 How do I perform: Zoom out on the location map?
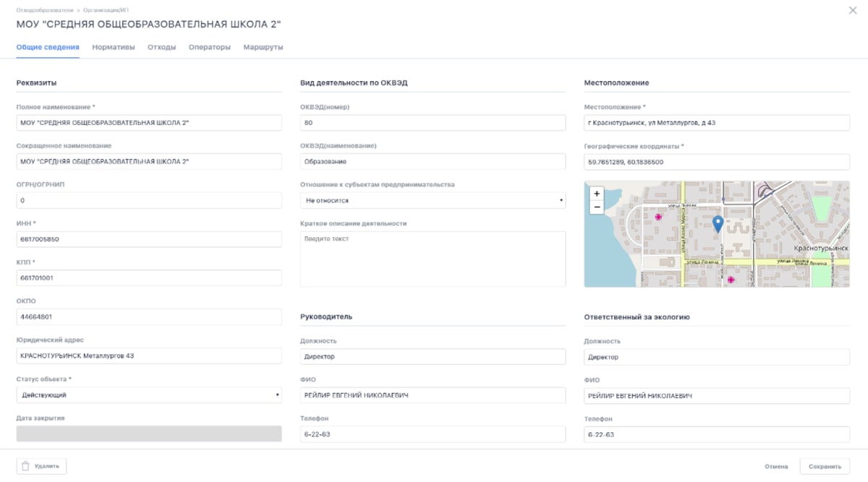(x=597, y=207)
